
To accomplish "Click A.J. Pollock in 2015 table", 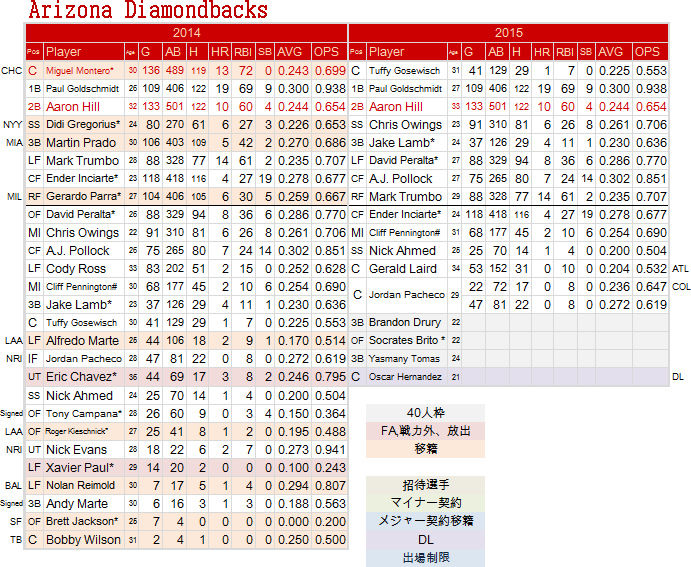I will (400, 179).
